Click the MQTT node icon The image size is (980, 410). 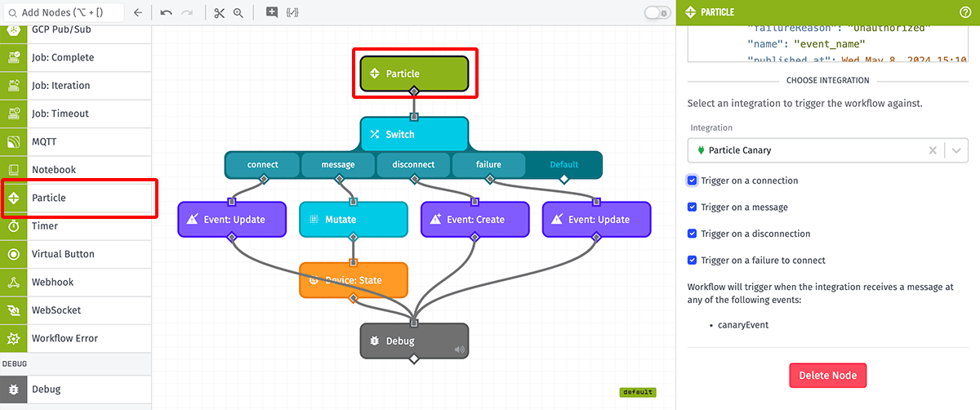pos(14,141)
